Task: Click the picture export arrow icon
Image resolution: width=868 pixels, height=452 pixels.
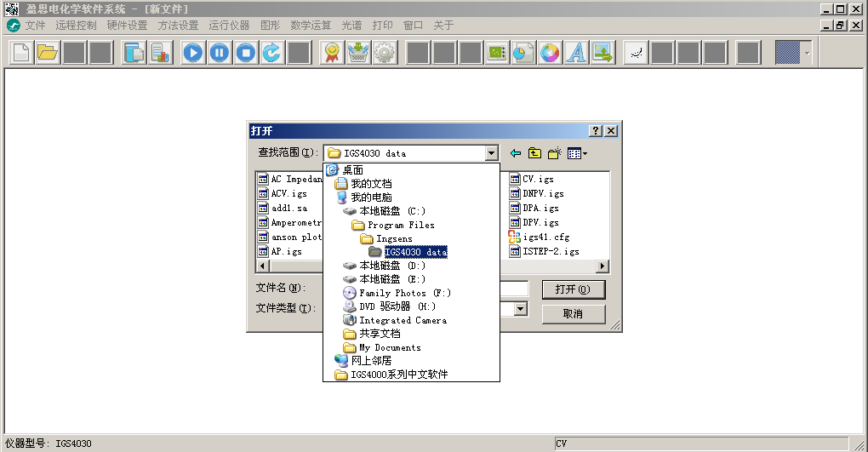Action: 602,53
